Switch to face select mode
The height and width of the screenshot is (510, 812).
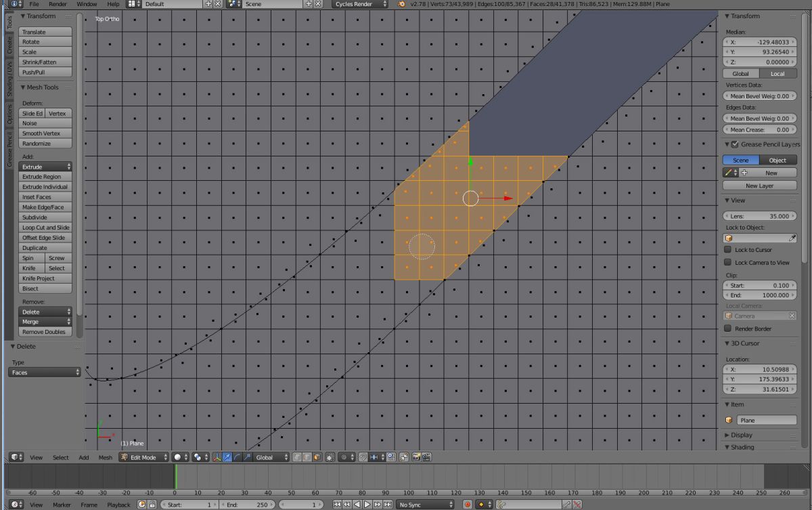coord(317,457)
